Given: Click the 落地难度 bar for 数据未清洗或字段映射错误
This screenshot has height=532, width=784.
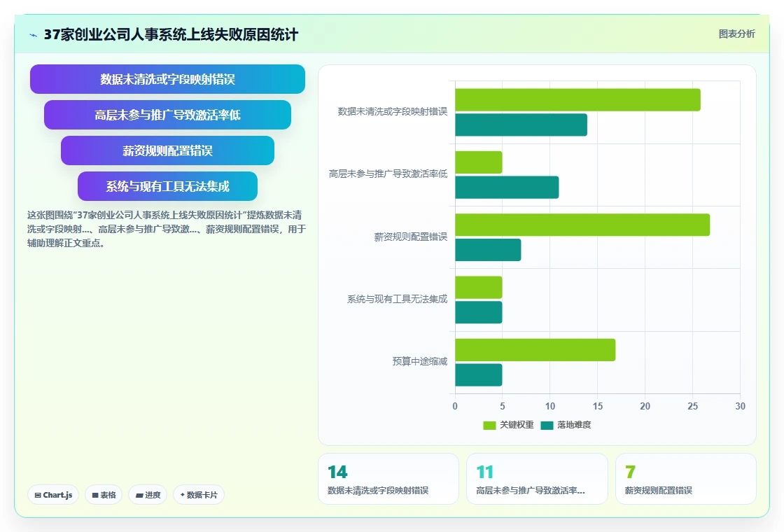Looking at the screenshot, I should pyautogui.click(x=521, y=125).
